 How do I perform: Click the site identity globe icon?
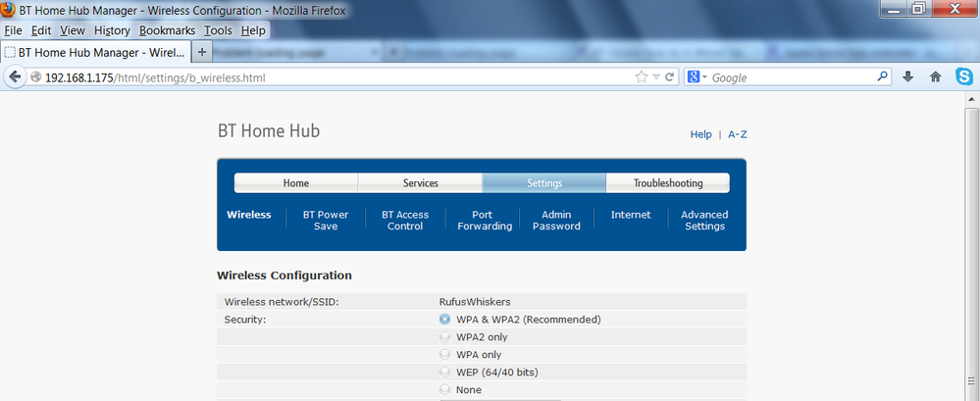click(35, 77)
